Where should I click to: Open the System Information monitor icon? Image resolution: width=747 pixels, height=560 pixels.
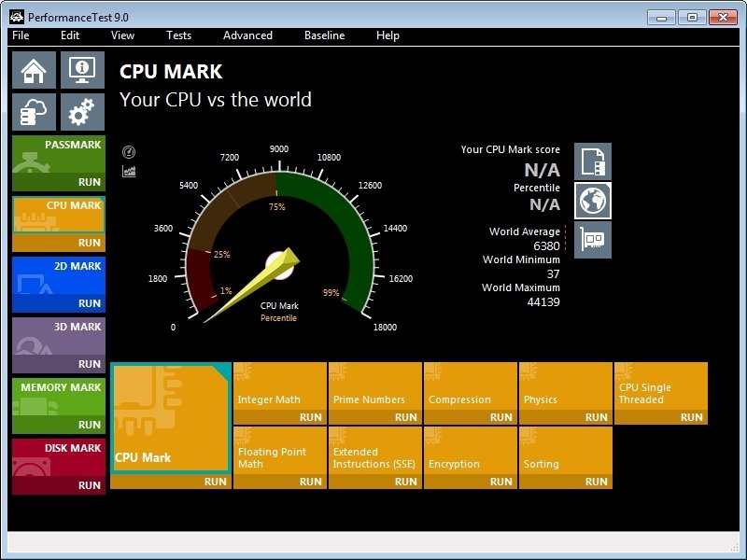[82, 70]
